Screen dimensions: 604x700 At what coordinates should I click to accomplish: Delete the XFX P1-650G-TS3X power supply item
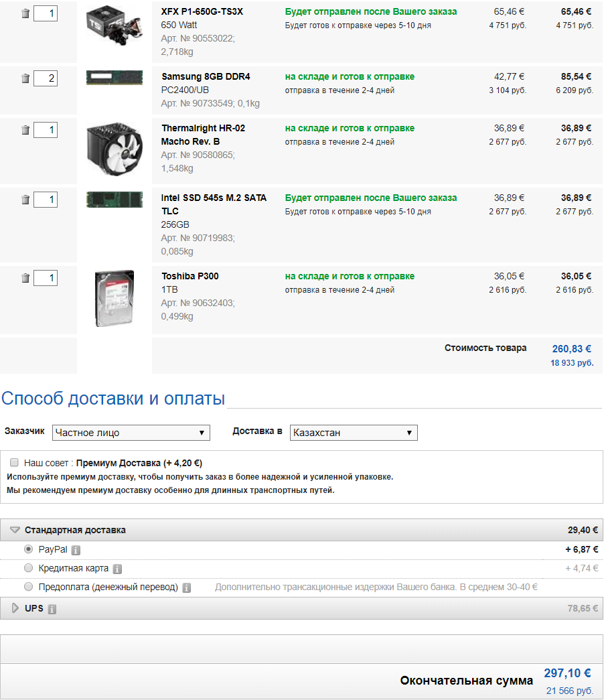tap(25, 13)
